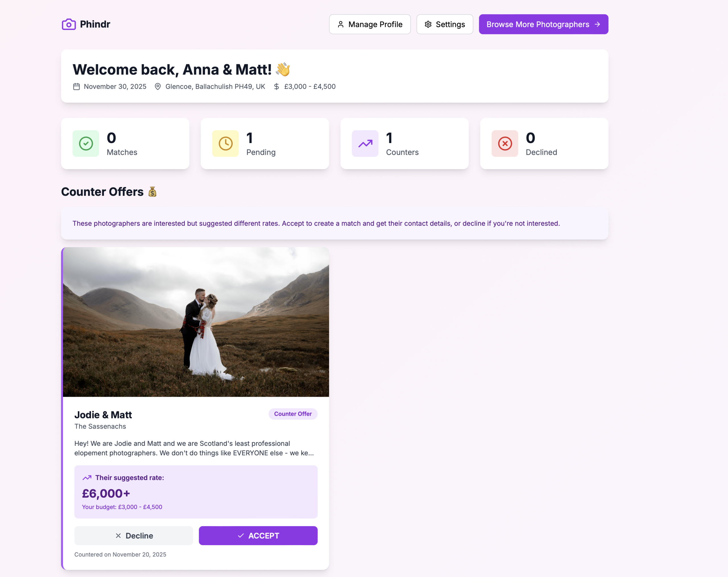
Task: Click the Phindr camera logo icon
Action: click(x=69, y=24)
